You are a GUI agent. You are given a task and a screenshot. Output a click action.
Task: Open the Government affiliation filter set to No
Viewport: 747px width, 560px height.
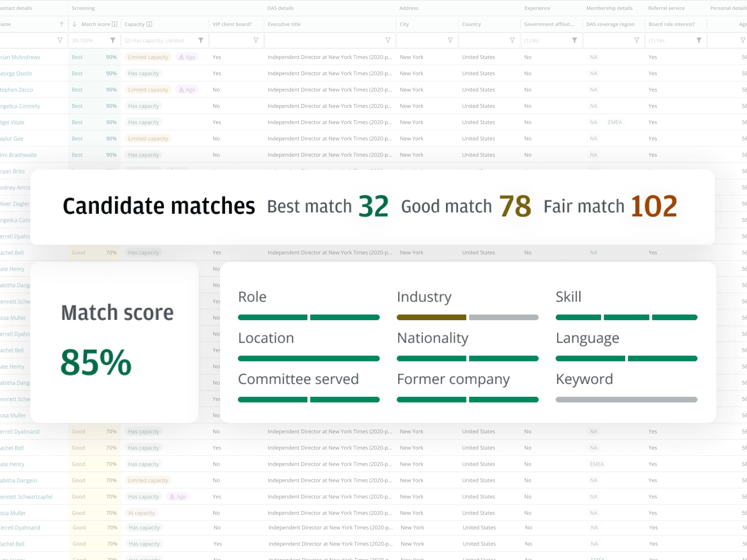point(551,40)
